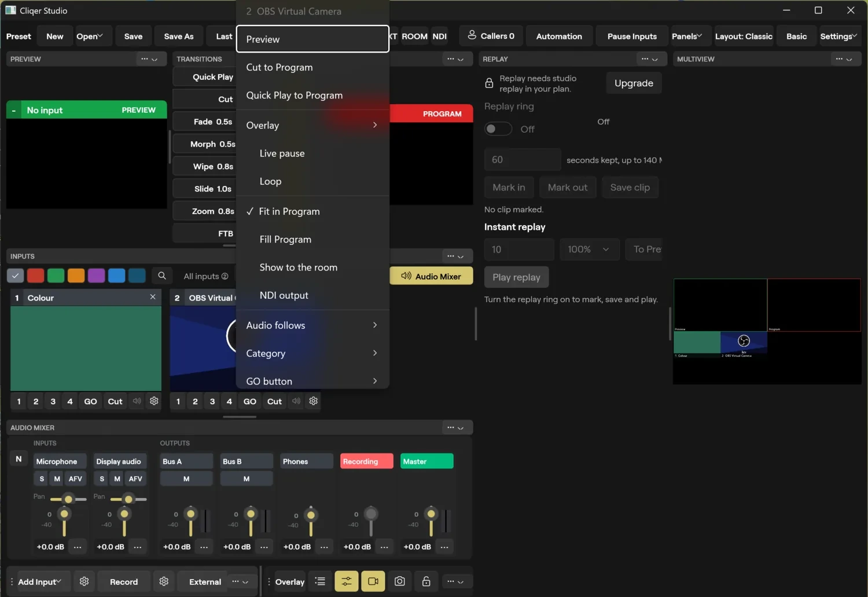Open the Add Input dropdown

[39, 581]
